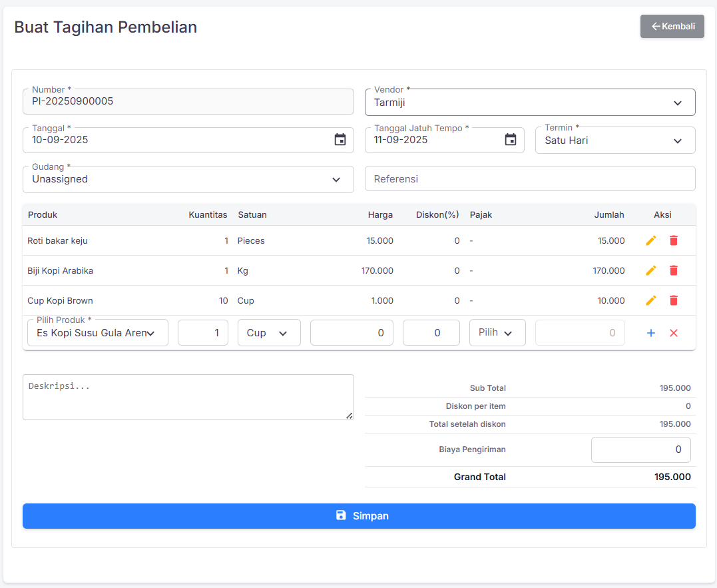Delete the Biji Kopi Arabika row
The width and height of the screenshot is (717, 588).
(x=673, y=270)
